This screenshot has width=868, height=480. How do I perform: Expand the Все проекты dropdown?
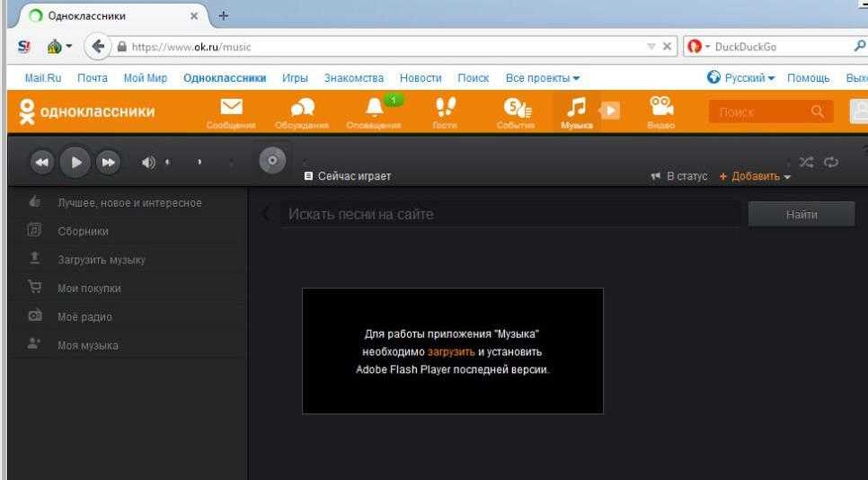point(543,78)
